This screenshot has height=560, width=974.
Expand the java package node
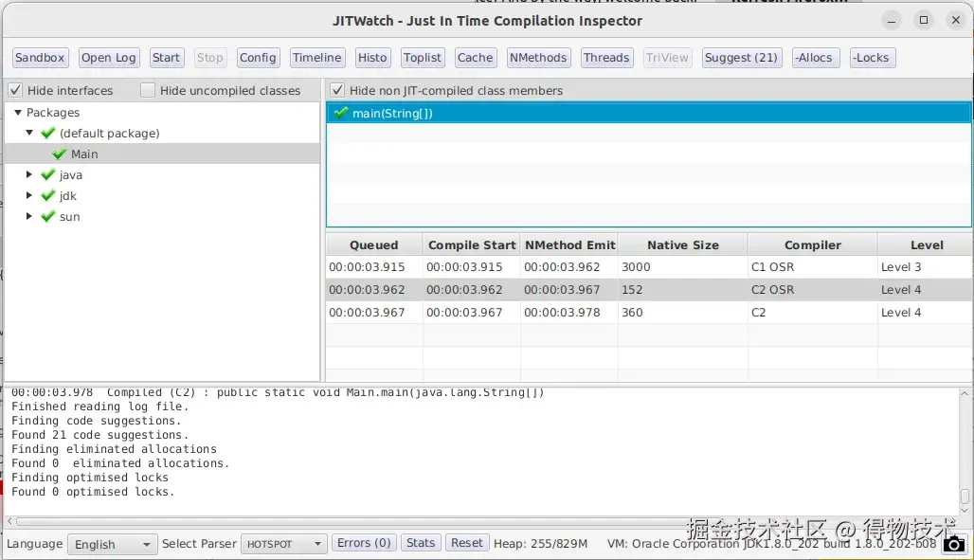click(29, 174)
